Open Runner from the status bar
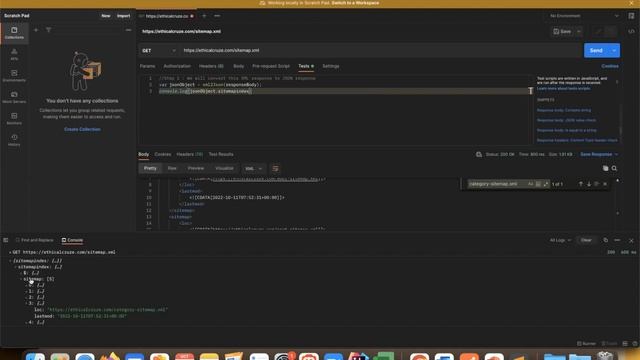The height and width of the screenshot is (360, 640). point(586,344)
